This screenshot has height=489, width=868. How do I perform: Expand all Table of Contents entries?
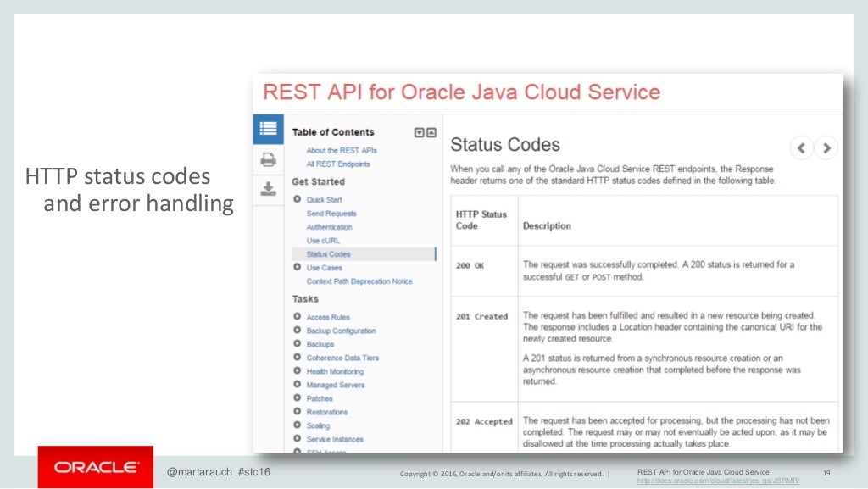pyautogui.click(x=419, y=132)
